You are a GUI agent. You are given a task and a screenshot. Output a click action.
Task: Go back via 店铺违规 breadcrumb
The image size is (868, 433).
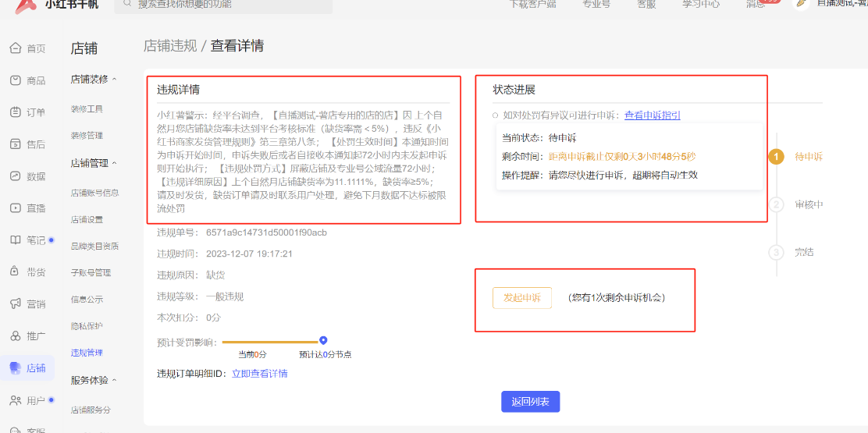pos(170,46)
